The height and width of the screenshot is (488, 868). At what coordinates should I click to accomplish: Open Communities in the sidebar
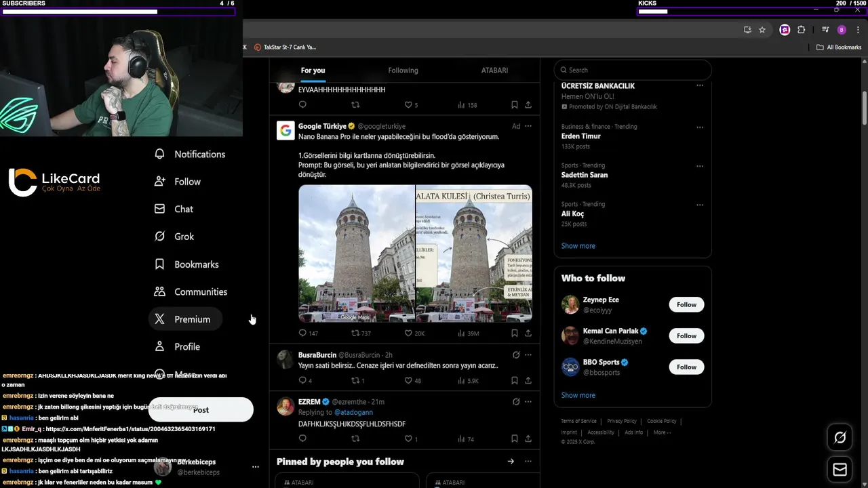coord(191,291)
